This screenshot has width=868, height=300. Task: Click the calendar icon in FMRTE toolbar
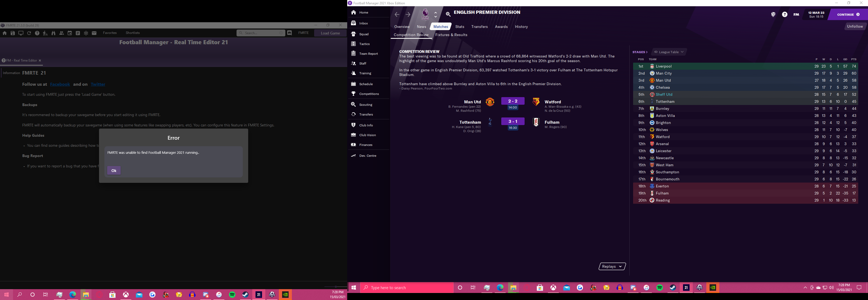pos(70,33)
